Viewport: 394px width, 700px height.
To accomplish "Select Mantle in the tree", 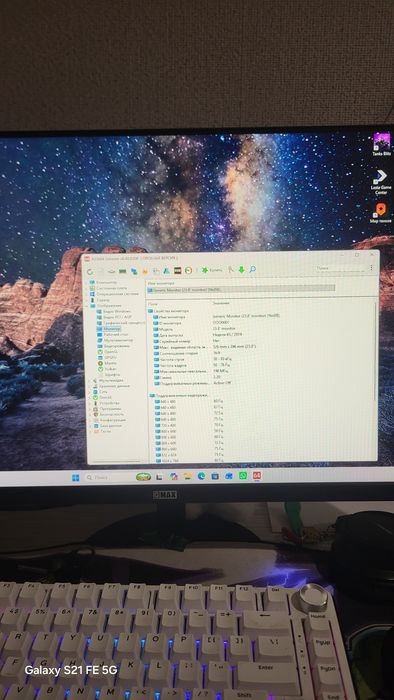I will coord(108,363).
